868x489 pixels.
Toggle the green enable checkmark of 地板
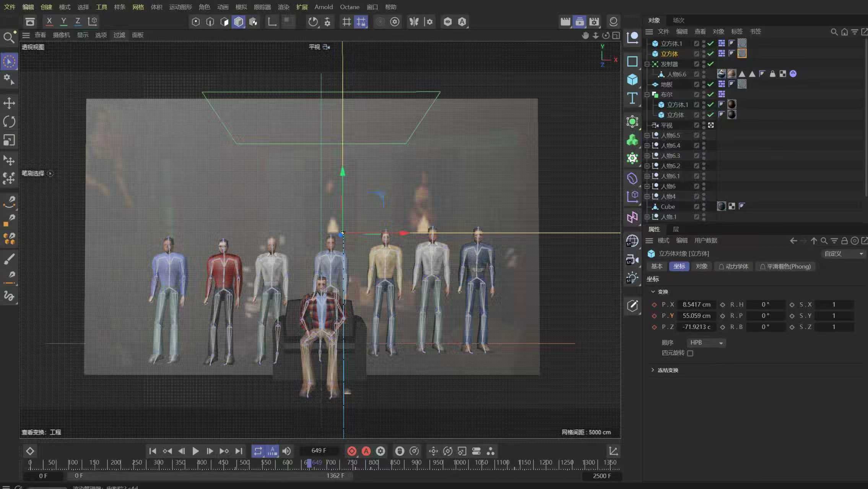pyautogui.click(x=710, y=84)
